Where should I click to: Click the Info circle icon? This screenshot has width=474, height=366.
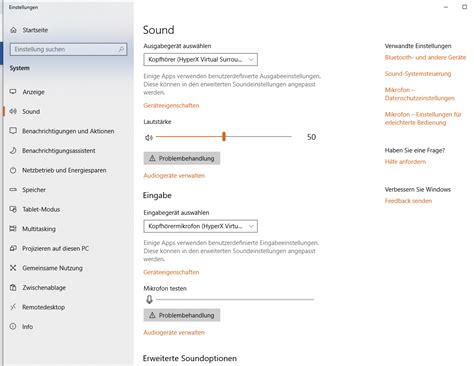(13, 326)
